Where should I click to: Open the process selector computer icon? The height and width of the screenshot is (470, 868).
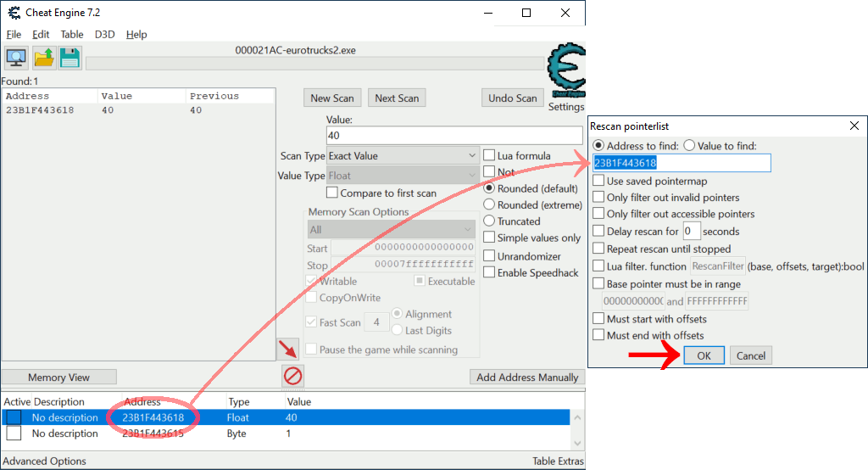pos(16,58)
